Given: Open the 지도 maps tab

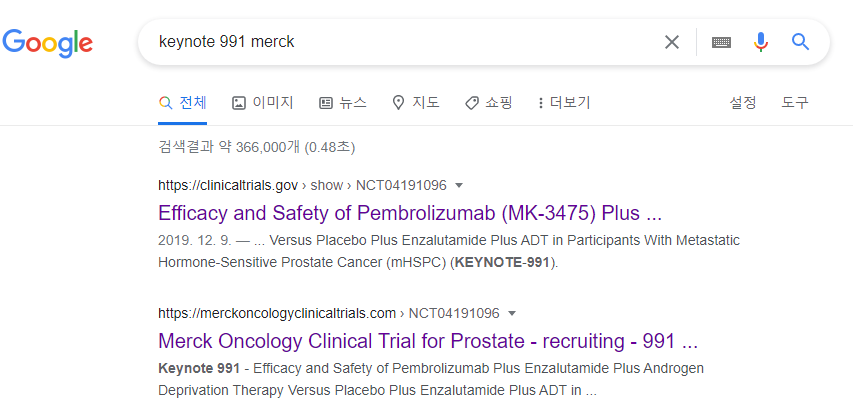Looking at the screenshot, I should point(416,102).
